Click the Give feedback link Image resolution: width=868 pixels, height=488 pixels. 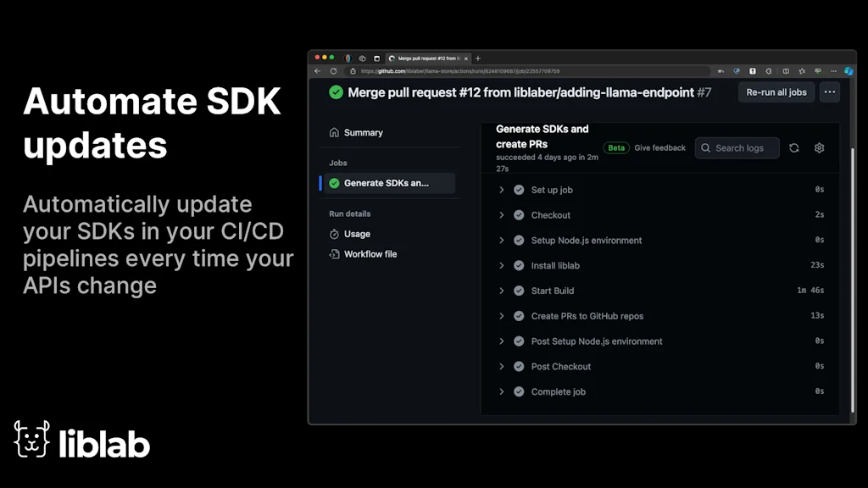[x=659, y=148]
